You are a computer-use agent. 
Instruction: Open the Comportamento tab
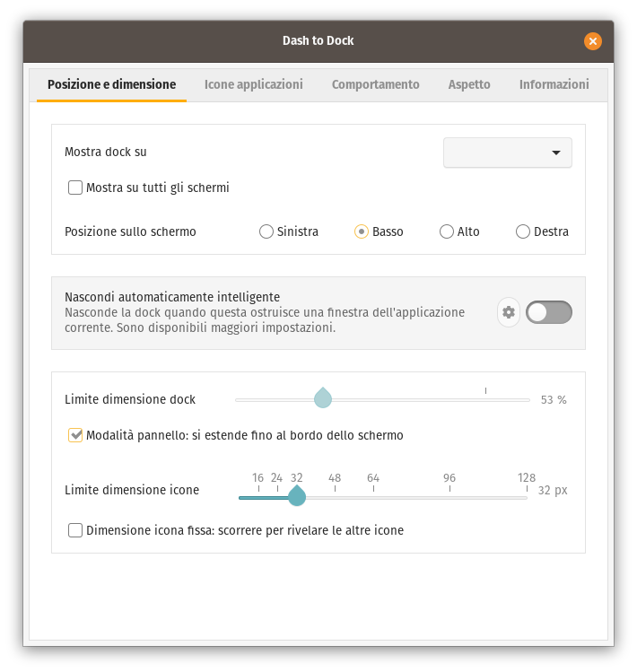coord(375,84)
